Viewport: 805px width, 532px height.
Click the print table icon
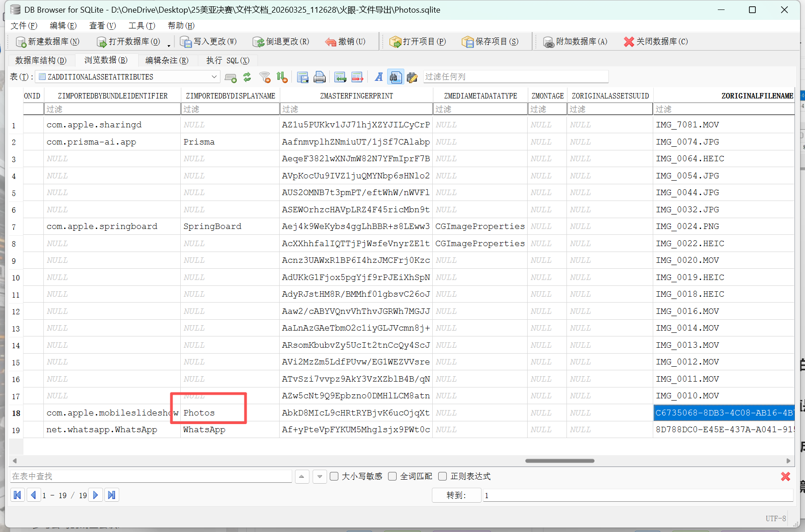pos(320,77)
